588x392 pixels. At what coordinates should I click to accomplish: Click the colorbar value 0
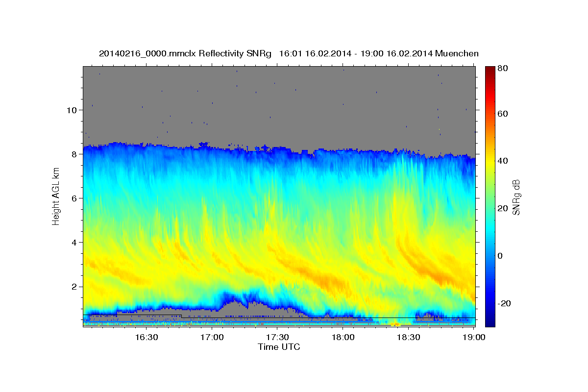[501, 256]
